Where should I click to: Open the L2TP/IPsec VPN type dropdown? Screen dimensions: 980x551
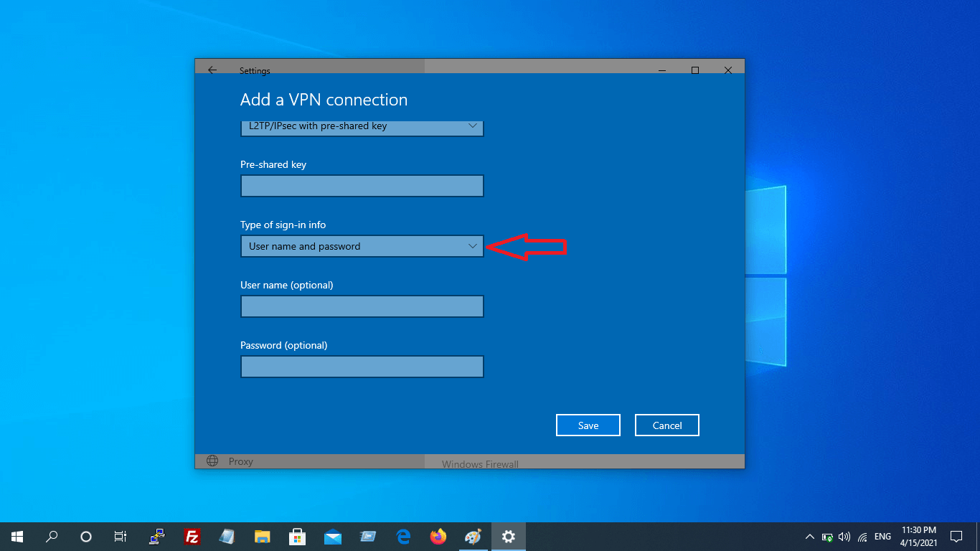pos(362,127)
